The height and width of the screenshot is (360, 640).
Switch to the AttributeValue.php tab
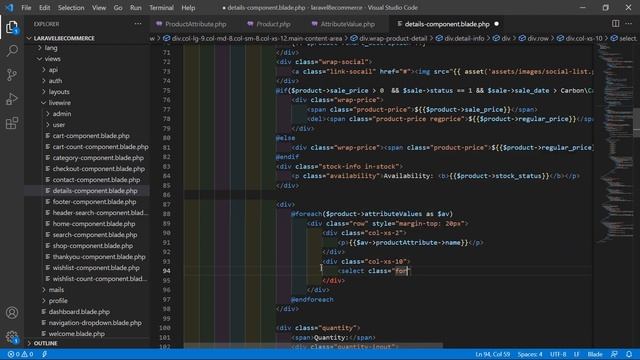click(x=347, y=24)
